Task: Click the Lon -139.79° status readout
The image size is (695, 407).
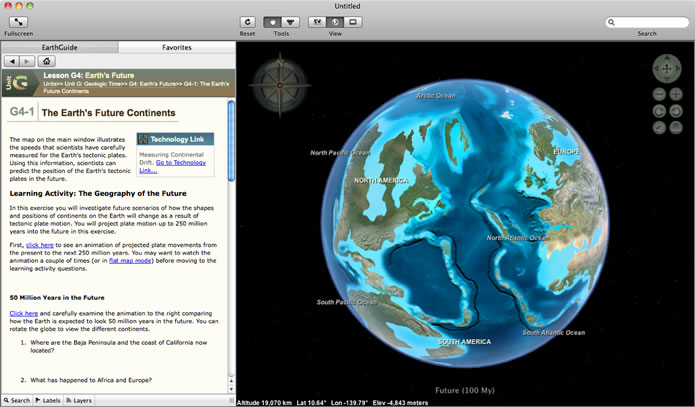Action: pos(349,403)
